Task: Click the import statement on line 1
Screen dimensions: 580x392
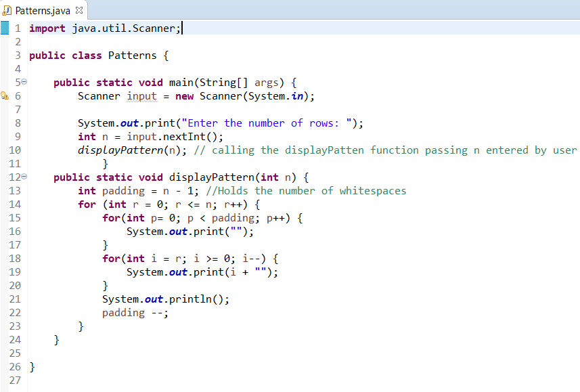Action: click(102, 28)
